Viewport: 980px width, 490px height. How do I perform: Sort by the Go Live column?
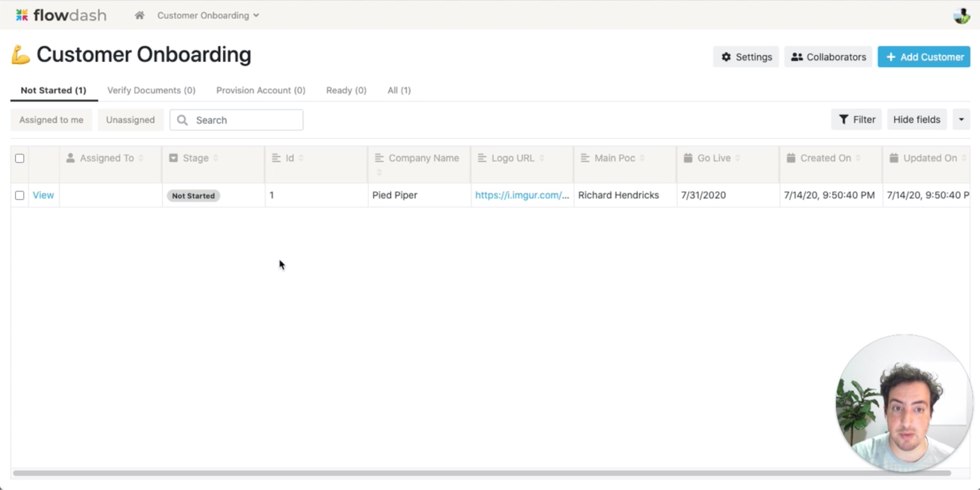click(738, 158)
